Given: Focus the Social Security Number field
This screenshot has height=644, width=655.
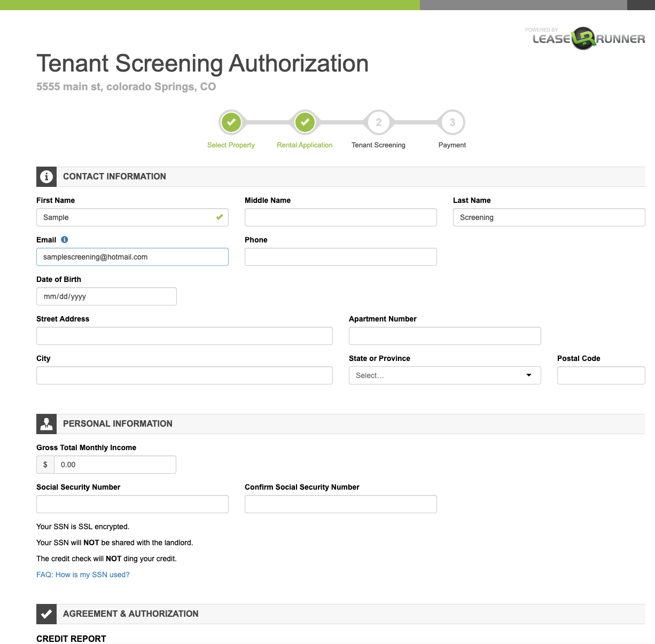Looking at the screenshot, I should (132, 504).
